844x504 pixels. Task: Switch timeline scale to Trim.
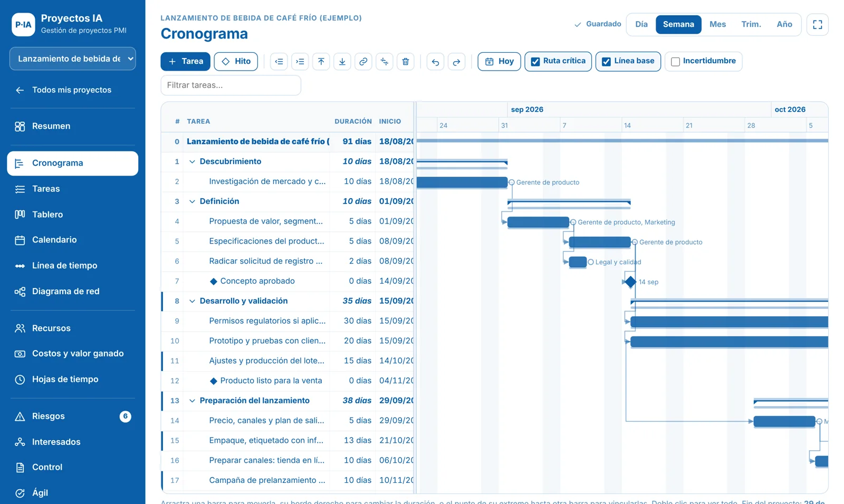(x=751, y=25)
